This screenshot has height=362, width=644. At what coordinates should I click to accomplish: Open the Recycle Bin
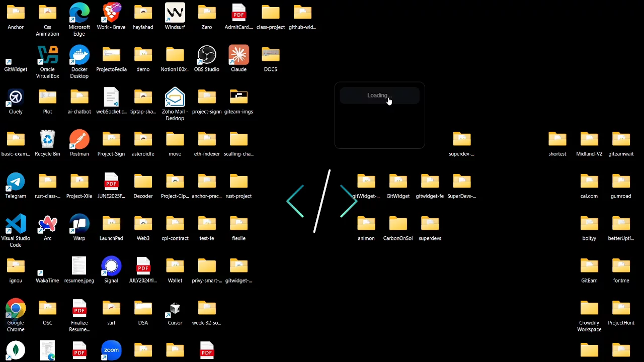click(x=47, y=140)
